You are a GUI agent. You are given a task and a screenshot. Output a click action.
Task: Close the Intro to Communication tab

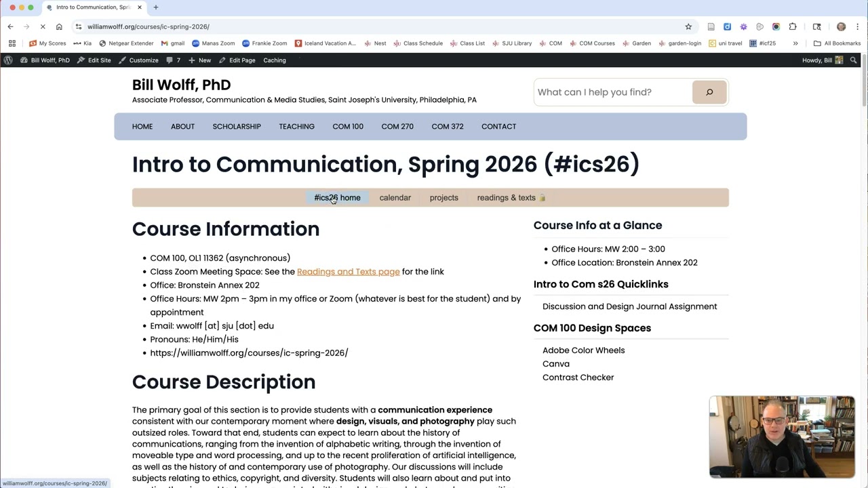140,7
